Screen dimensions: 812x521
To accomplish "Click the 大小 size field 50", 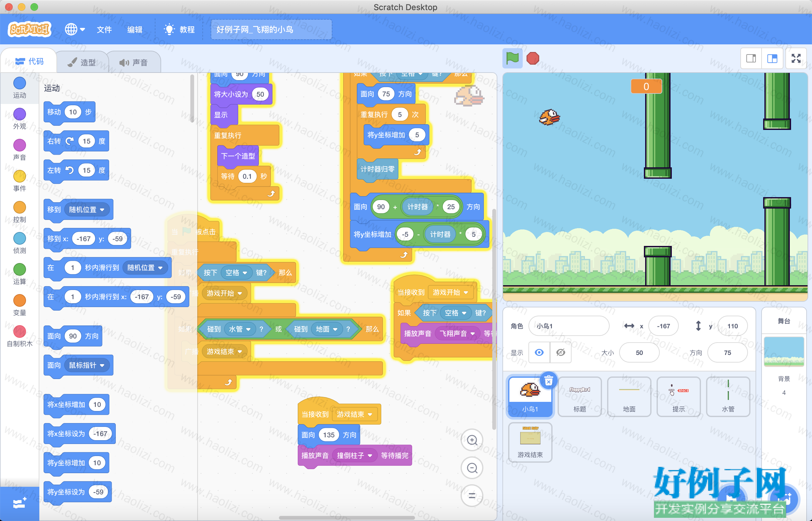I will [639, 352].
